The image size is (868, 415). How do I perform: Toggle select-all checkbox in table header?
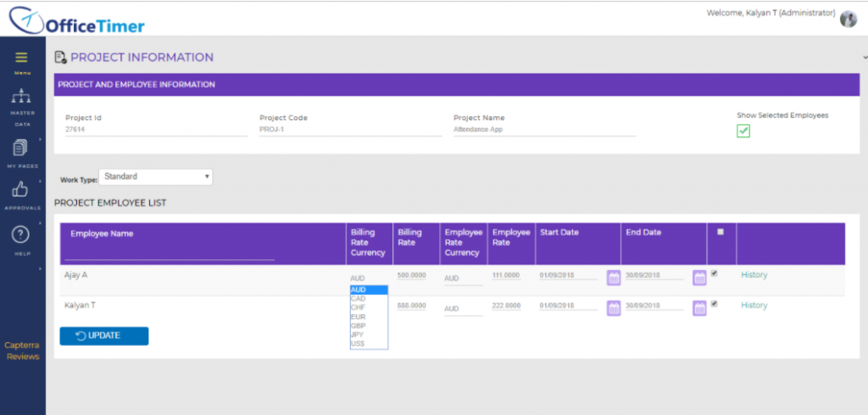click(x=721, y=232)
